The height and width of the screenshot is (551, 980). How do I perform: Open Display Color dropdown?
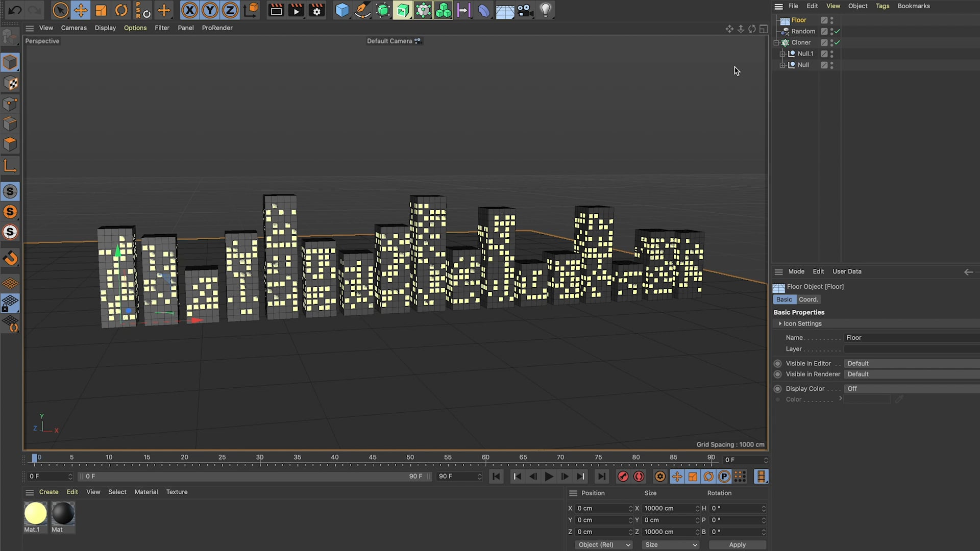click(912, 388)
